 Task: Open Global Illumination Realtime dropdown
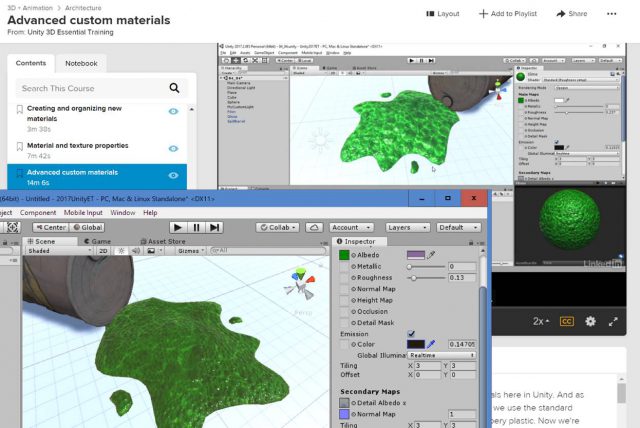tap(442, 355)
